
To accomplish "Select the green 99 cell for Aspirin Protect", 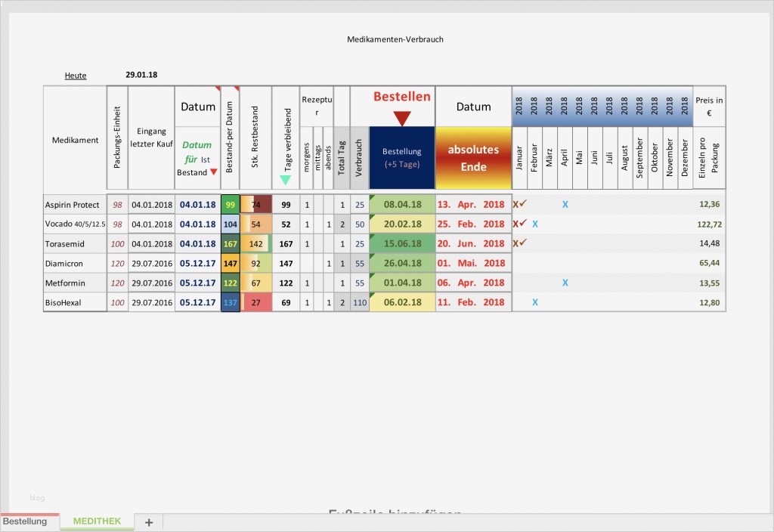I will pos(230,204).
